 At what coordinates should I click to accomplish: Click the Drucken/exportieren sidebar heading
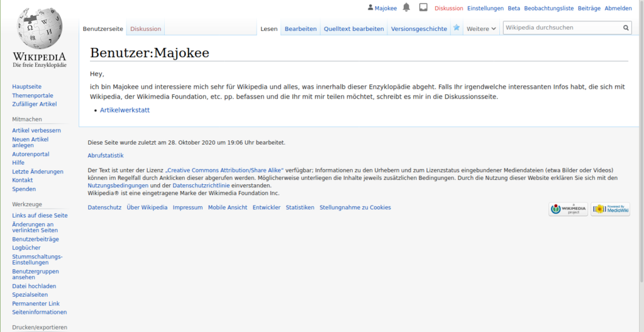tap(40, 328)
